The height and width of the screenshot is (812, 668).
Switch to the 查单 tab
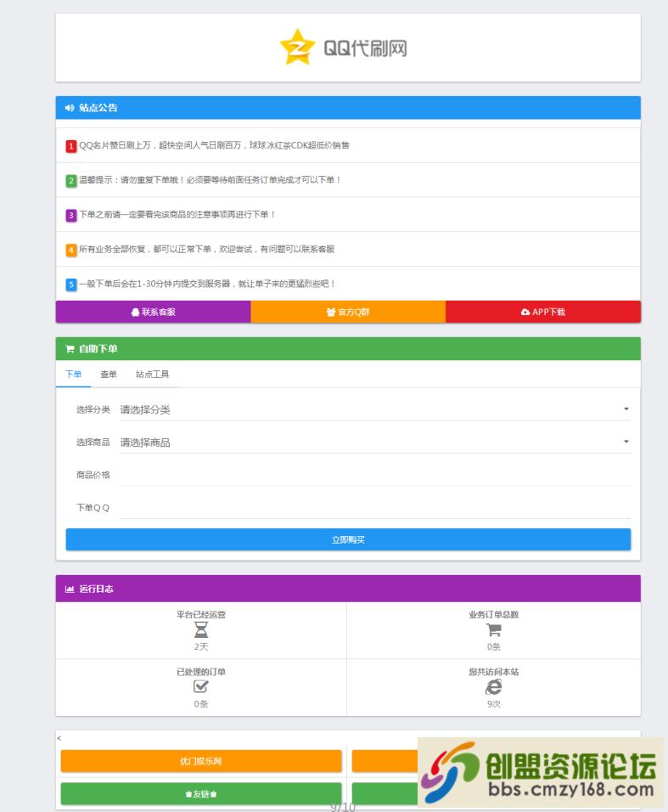[108, 375]
